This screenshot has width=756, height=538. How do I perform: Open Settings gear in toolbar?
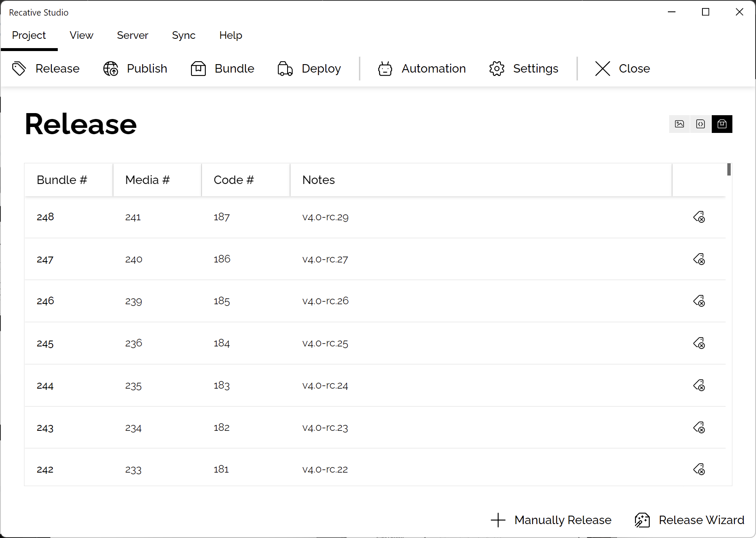524,68
